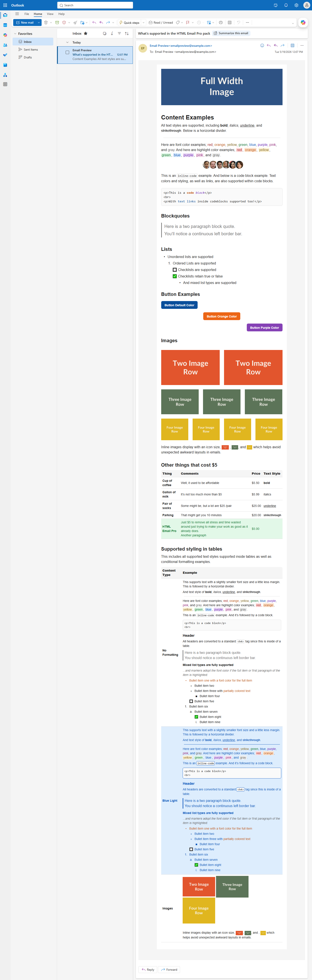Open the Help ribbon tab
The height and width of the screenshot is (980, 312).
point(61,14)
